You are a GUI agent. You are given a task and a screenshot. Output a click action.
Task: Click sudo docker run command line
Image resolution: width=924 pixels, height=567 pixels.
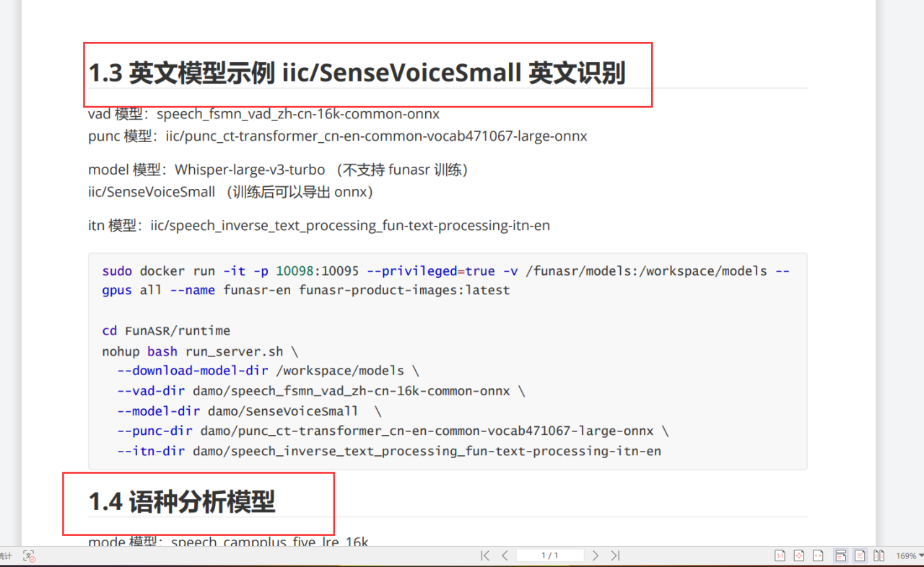tap(446, 271)
